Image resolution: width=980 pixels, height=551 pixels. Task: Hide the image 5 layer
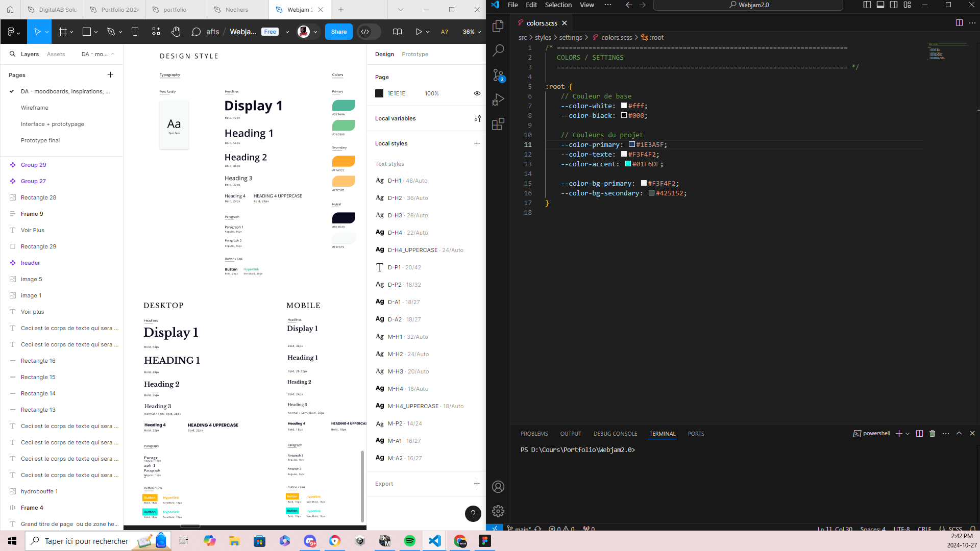coord(113,279)
